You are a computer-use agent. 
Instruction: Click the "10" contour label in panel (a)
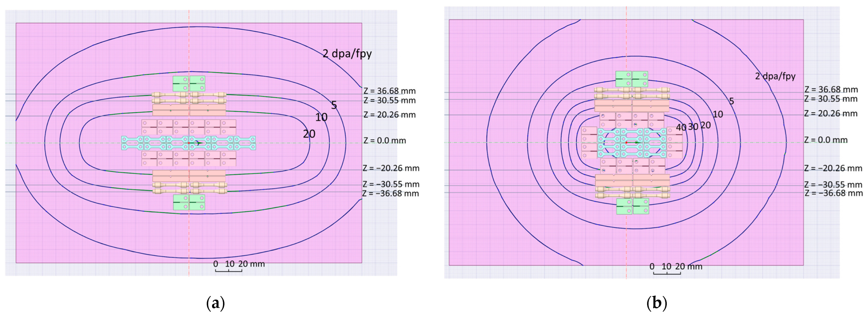pos(321,117)
